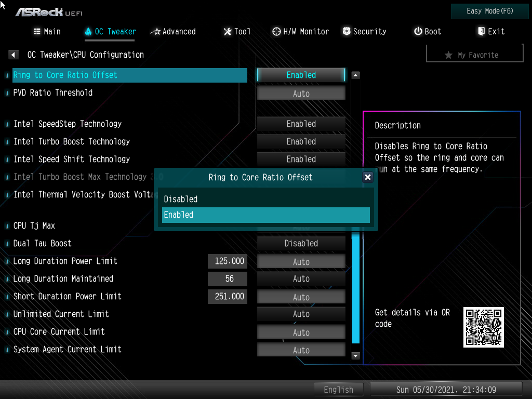
Task: Select the Long Duration Power Limit label
Action: tap(65, 261)
